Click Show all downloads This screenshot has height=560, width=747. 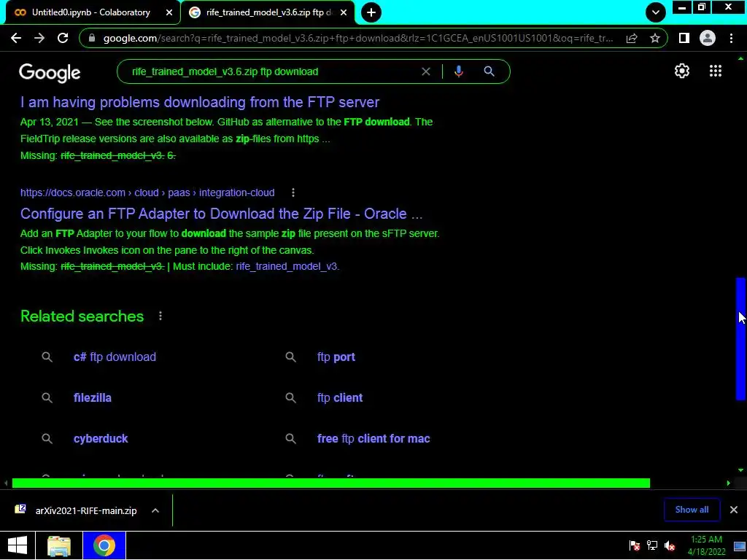click(692, 510)
